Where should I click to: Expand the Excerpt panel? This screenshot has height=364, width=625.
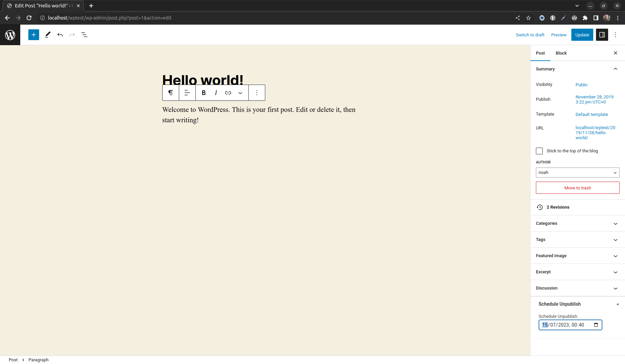tap(578, 272)
